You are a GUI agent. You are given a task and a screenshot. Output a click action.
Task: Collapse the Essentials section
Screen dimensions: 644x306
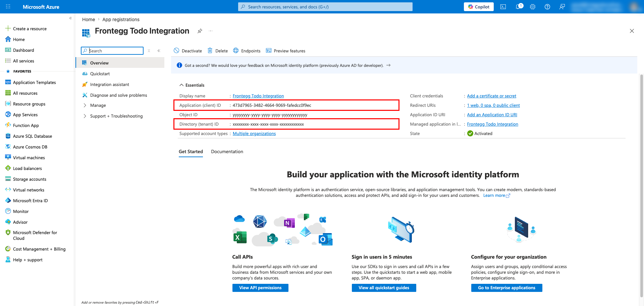(x=192, y=85)
